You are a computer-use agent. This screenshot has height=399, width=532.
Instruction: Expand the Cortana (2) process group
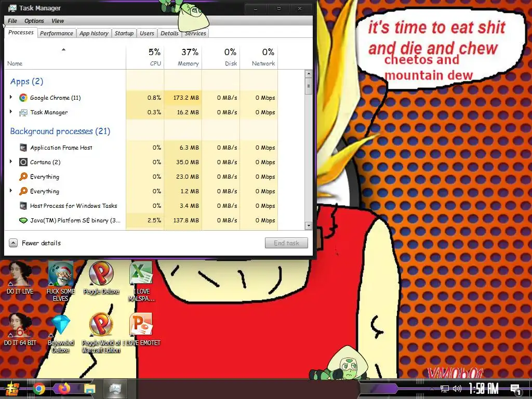click(x=11, y=162)
